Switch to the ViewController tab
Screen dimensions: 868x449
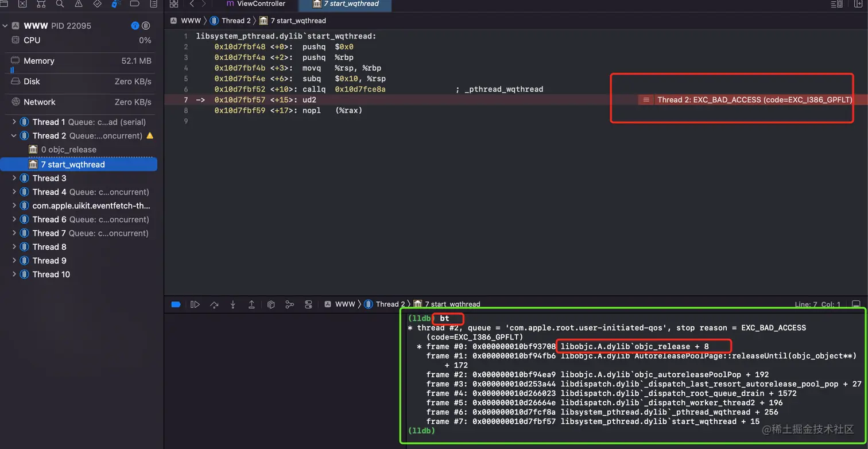click(255, 5)
